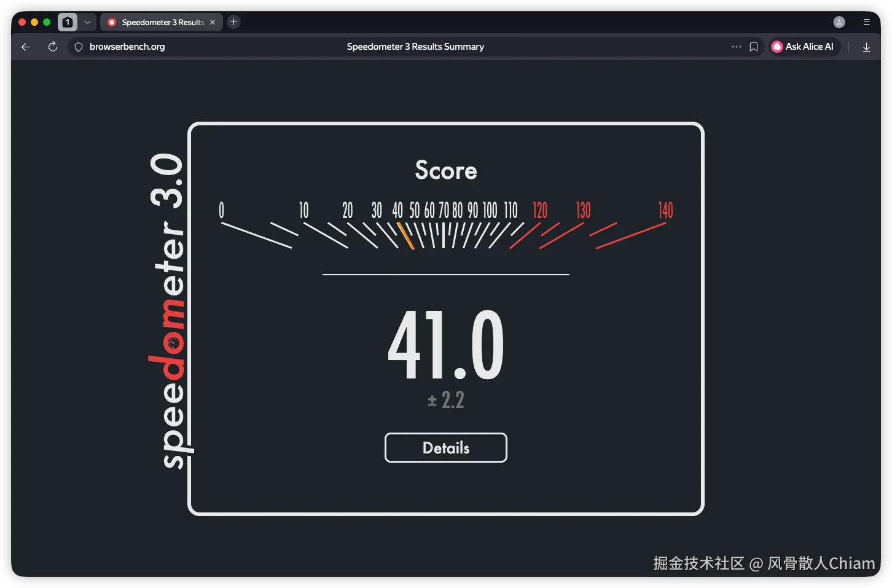Click the yellow macOS minimize window button

coord(34,22)
